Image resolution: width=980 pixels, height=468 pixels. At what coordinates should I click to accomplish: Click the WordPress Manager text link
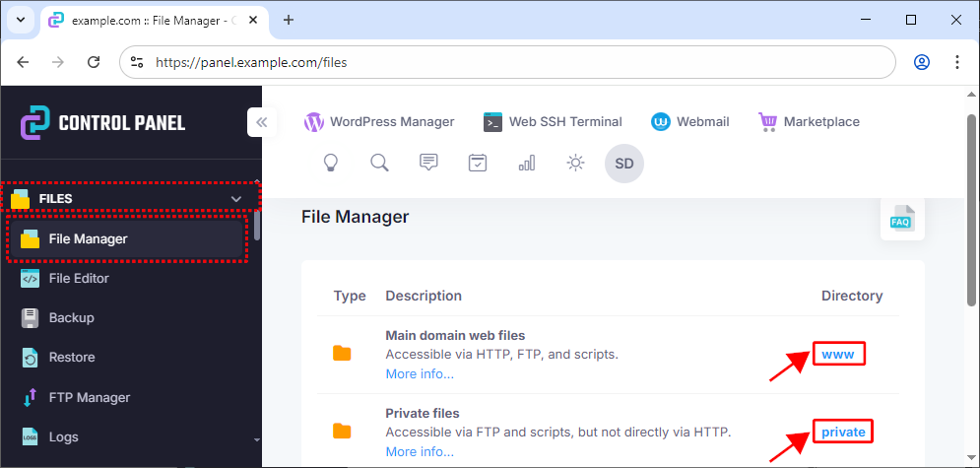tap(392, 122)
